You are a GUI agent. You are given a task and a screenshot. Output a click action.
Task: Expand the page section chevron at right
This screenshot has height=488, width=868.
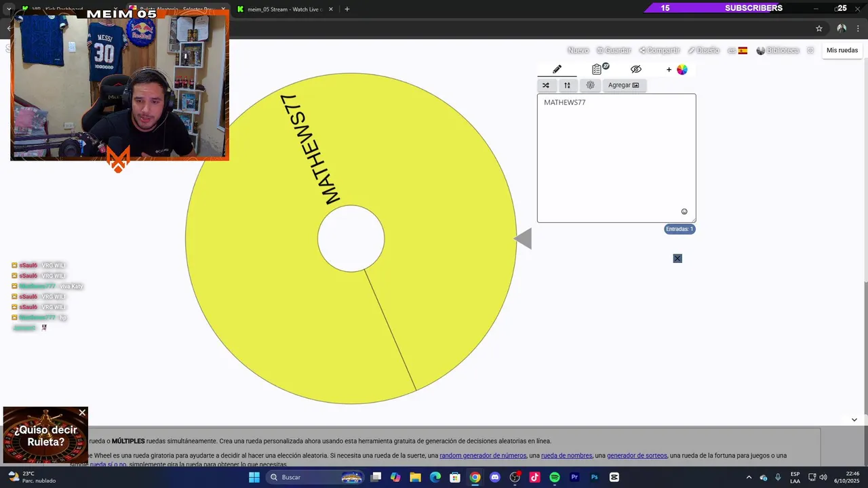[x=854, y=420]
